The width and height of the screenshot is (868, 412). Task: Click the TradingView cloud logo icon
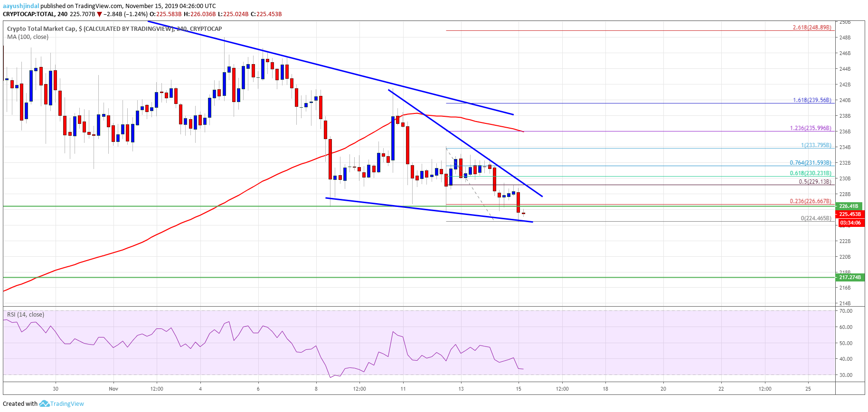[44, 403]
